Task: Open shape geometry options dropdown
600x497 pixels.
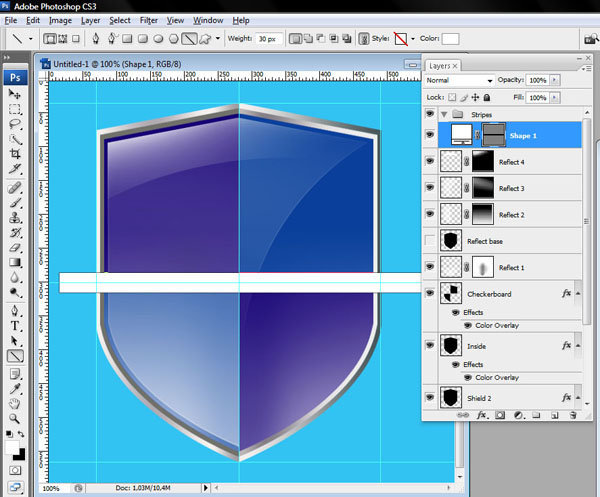Action: pyautogui.click(x=218, y=39)
